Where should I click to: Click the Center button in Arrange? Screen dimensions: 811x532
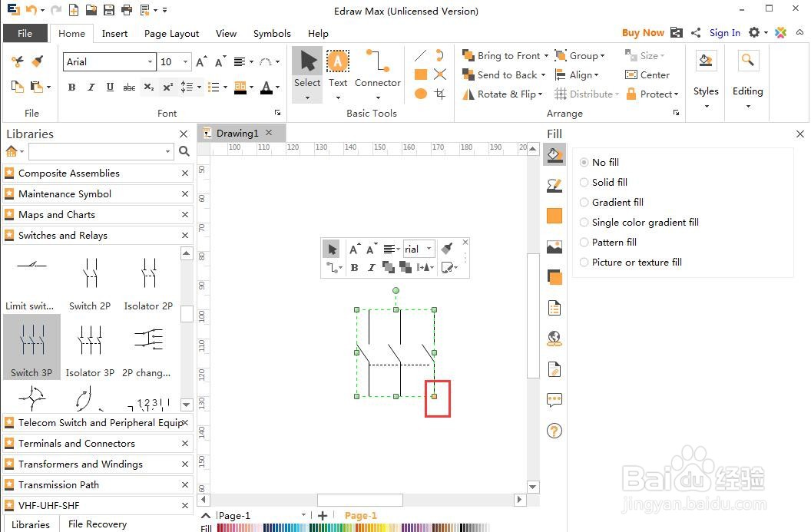(647, 75)
